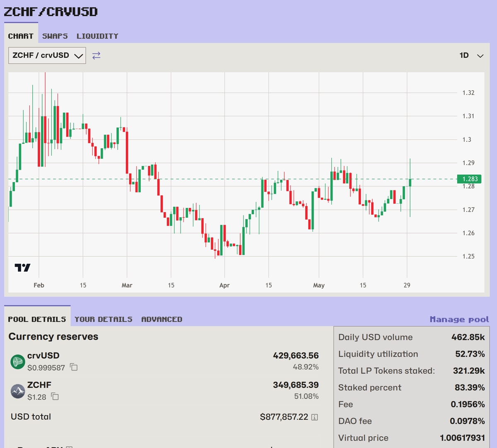Click the 1.25 price axis label
Screen dimensions: 497x448
coord(468,256)
